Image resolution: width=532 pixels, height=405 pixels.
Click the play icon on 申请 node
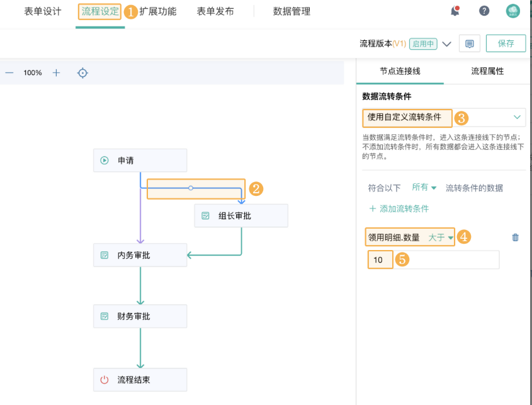[105, 160]
